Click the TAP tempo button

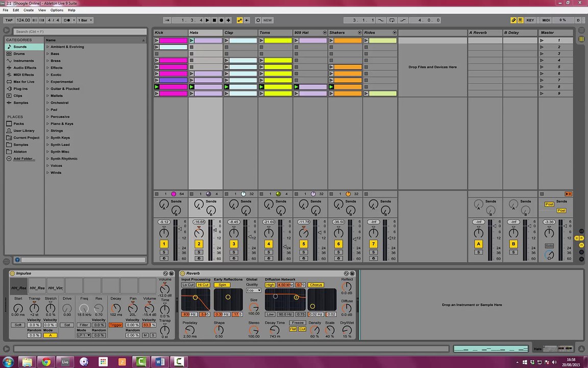tap(9, 20)
